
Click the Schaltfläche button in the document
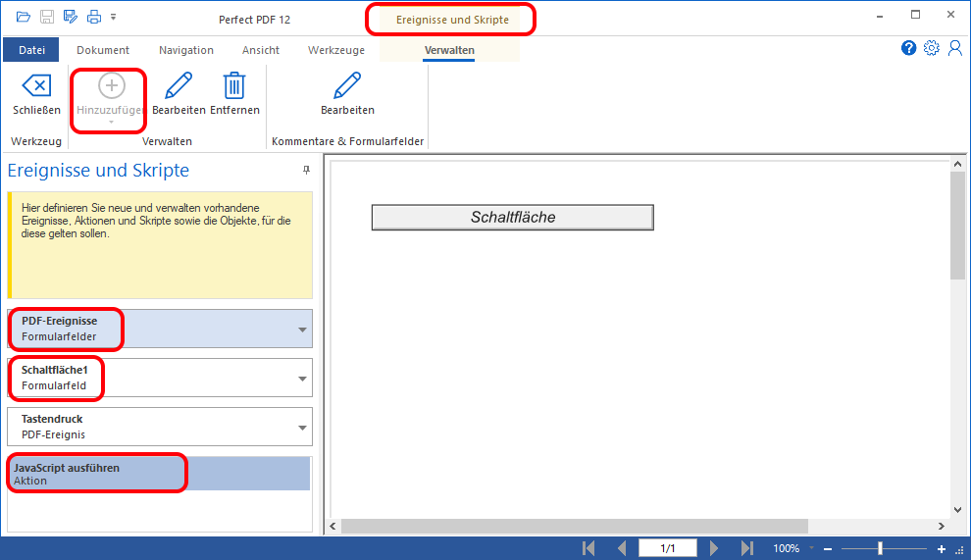coord(512,218)
